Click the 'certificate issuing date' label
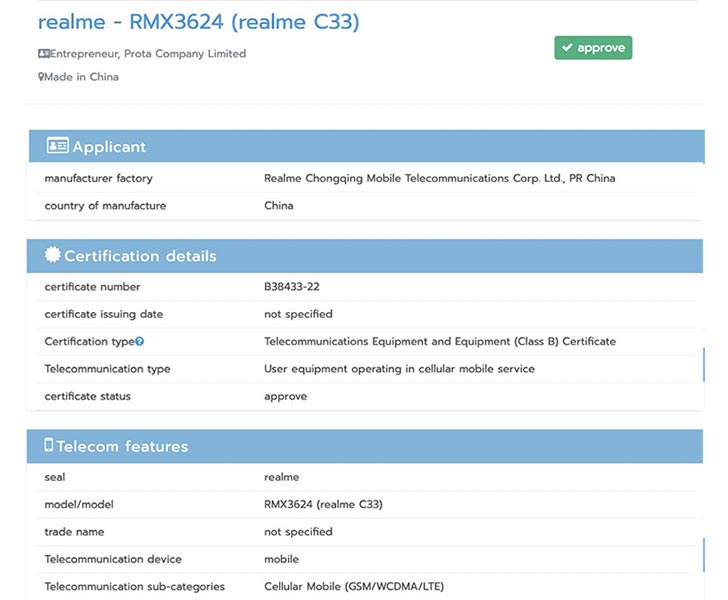Image resolution: width=728 pixels, height=600 pixels. [104, 314]
